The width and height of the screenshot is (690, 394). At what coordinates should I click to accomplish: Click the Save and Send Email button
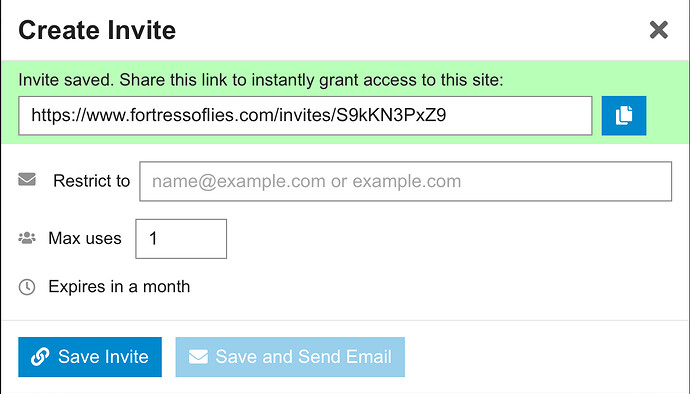[290, 357]
